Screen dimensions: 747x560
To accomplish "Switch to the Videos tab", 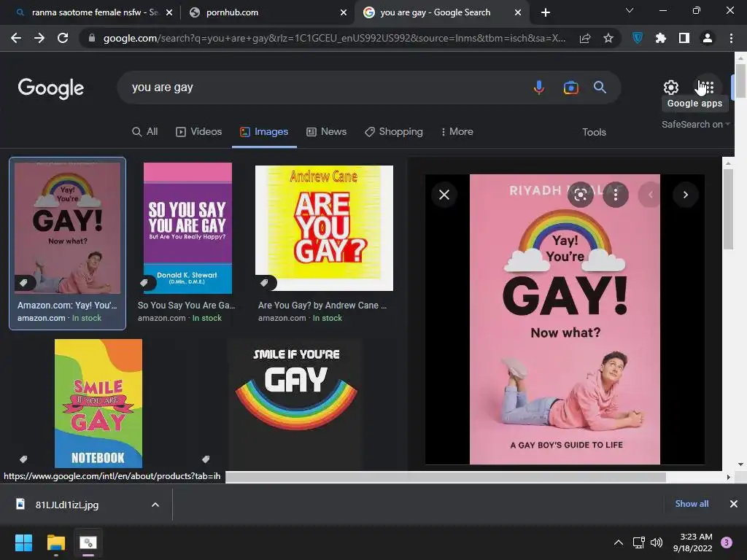I will click(x=199, y=132).
